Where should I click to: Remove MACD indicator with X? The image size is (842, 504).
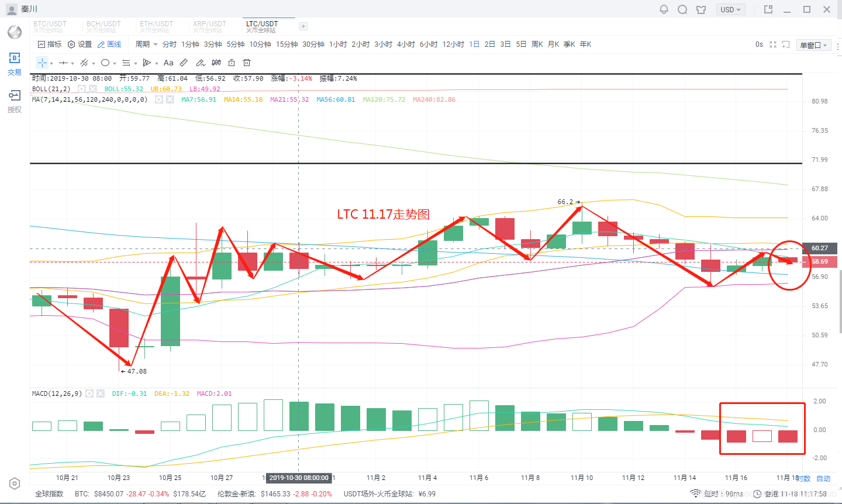click(101, 393)
